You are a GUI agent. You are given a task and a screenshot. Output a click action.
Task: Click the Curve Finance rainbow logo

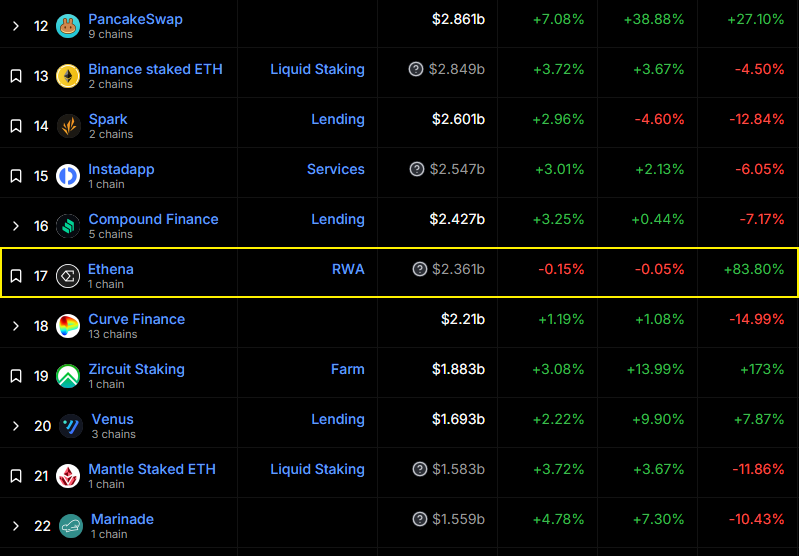pos(68,326)
